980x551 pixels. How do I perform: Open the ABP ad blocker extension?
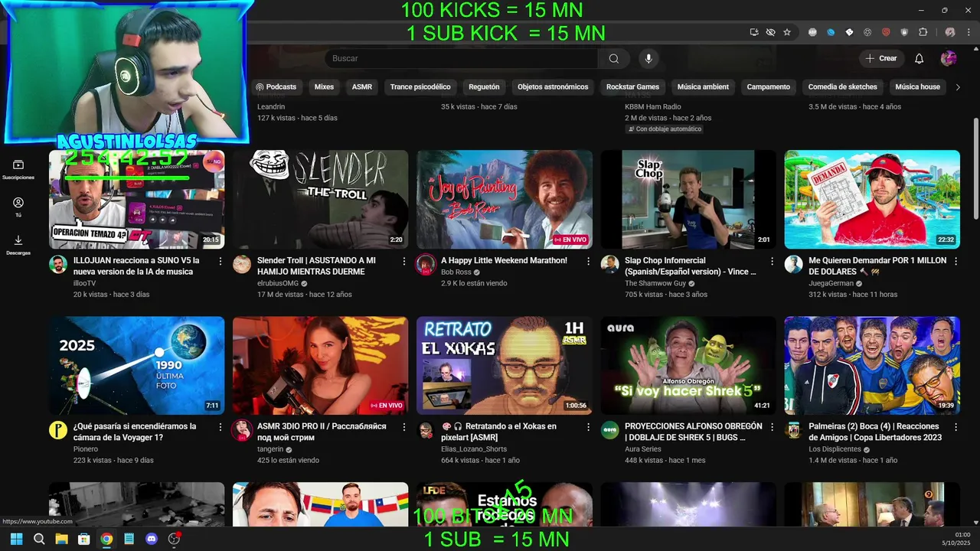click(812, 32)
